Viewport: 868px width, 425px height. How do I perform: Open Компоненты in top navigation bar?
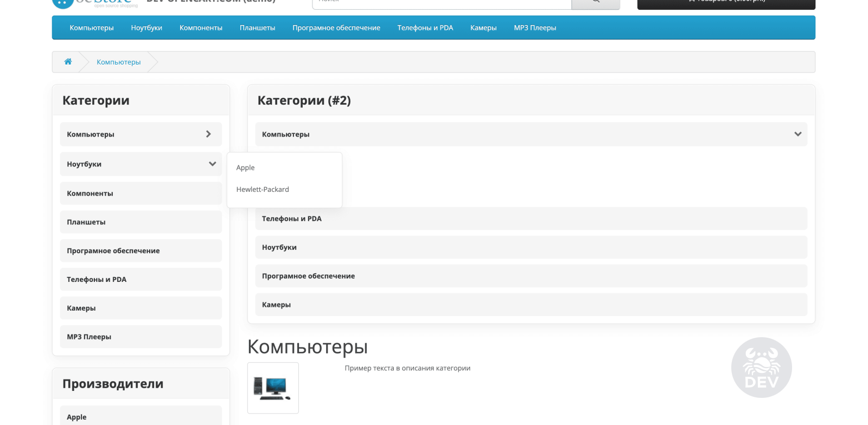click(201, 28)
